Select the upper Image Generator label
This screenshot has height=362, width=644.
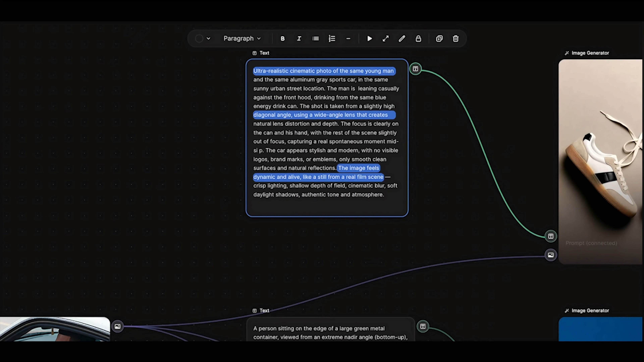click(590, 53)
